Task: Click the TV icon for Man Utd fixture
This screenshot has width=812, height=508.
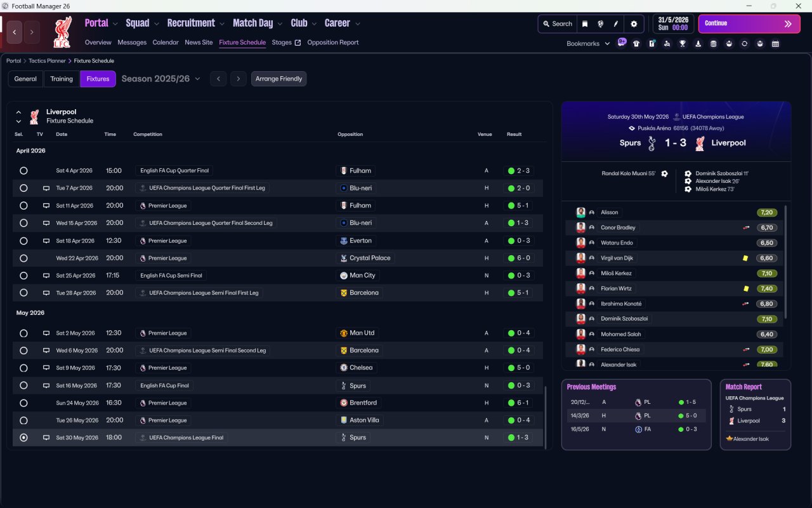Action: point(46,333)
